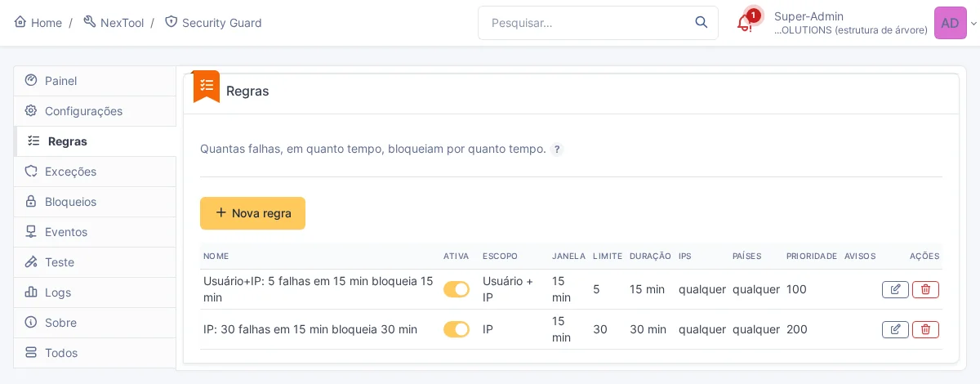Click the Todos stack icon
The height and width of the screenshot is (384, 980).
(31, 352)
